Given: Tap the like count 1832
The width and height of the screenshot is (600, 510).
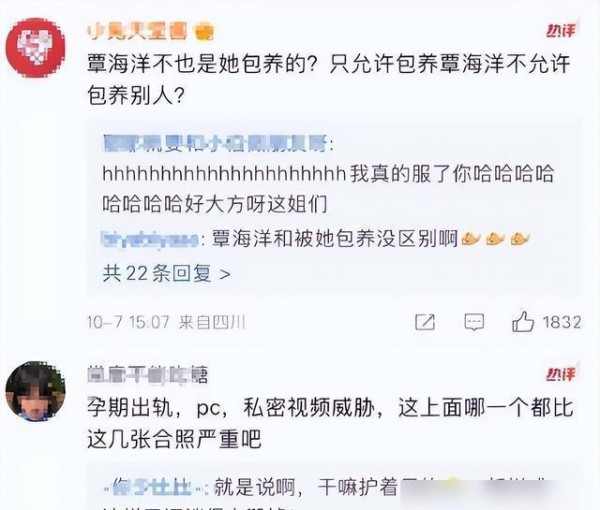Looking at the screenshot, I should click(x=562, y=322).
